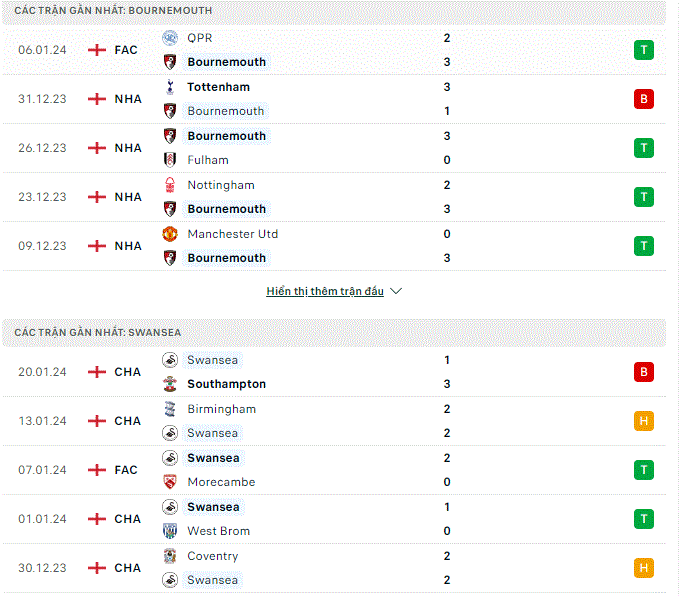Open the Bournemouth vs Fulham match row
Screen dimensions: 679x596
[334, 148]
